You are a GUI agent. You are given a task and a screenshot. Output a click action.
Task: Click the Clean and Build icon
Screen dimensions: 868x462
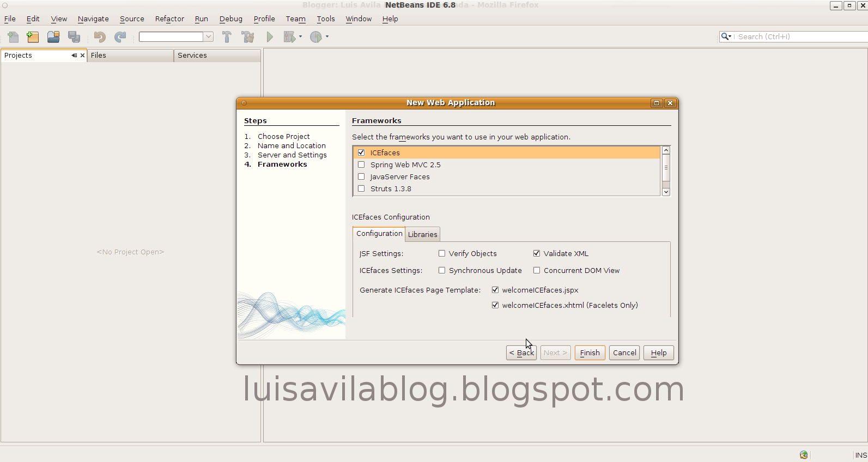point(248,37)
